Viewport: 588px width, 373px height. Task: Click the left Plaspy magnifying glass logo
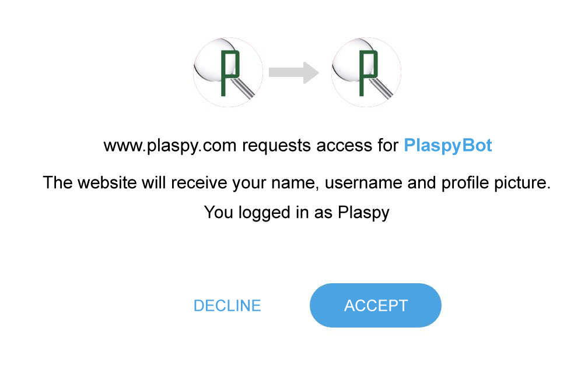tap(228, 71)
